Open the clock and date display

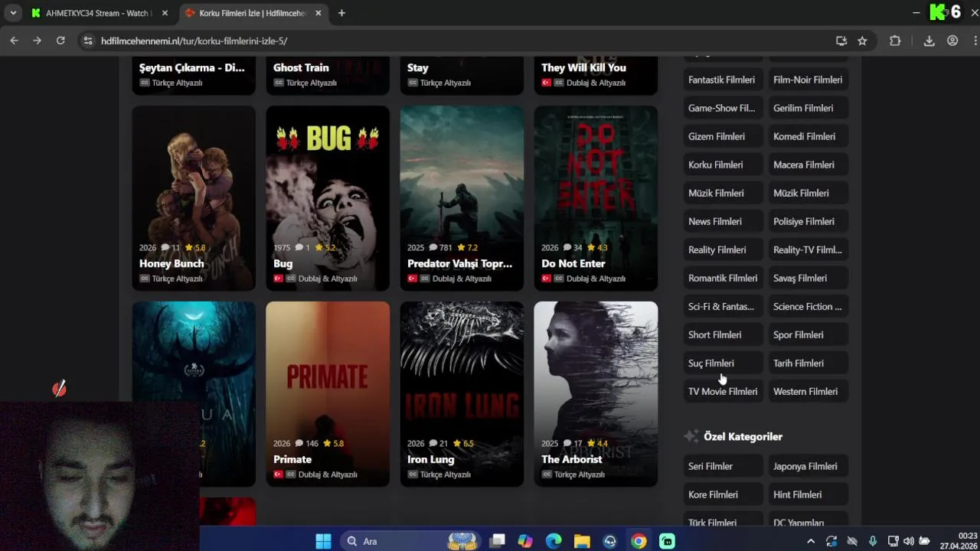pos(958,541)
